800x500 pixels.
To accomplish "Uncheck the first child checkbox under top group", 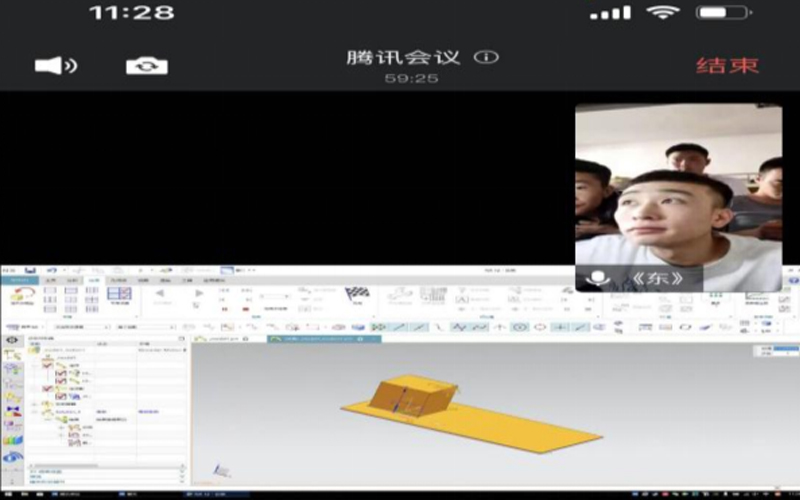I will 60,373.
